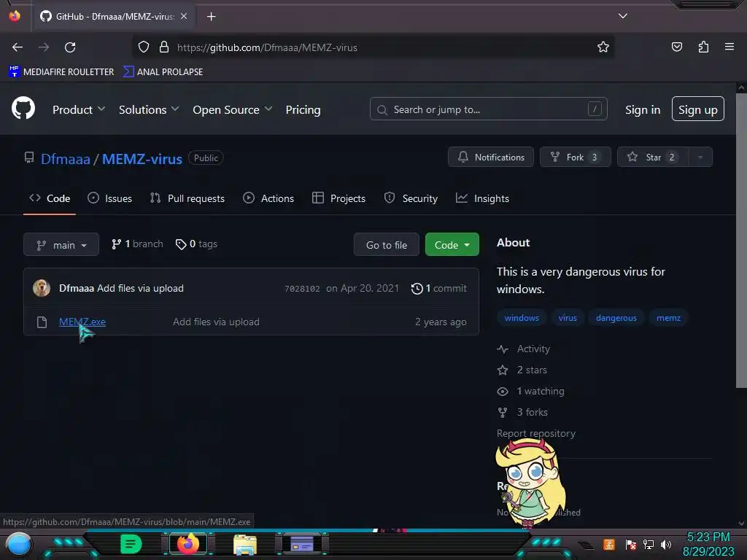Open the Firefox hamburger menu

click(729, 47)
